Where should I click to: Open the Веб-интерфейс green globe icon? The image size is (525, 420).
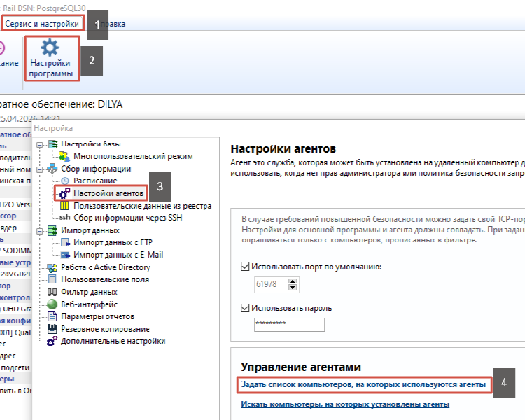52,304
